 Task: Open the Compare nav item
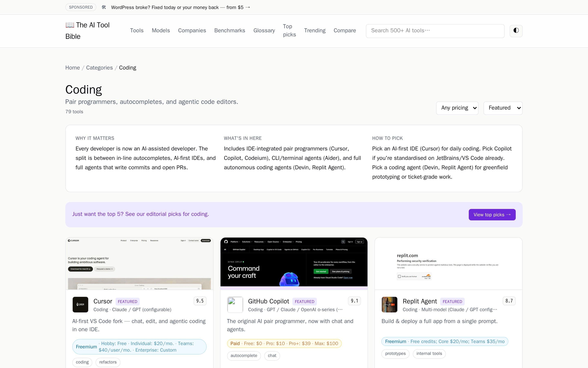[x=345, y=31]
